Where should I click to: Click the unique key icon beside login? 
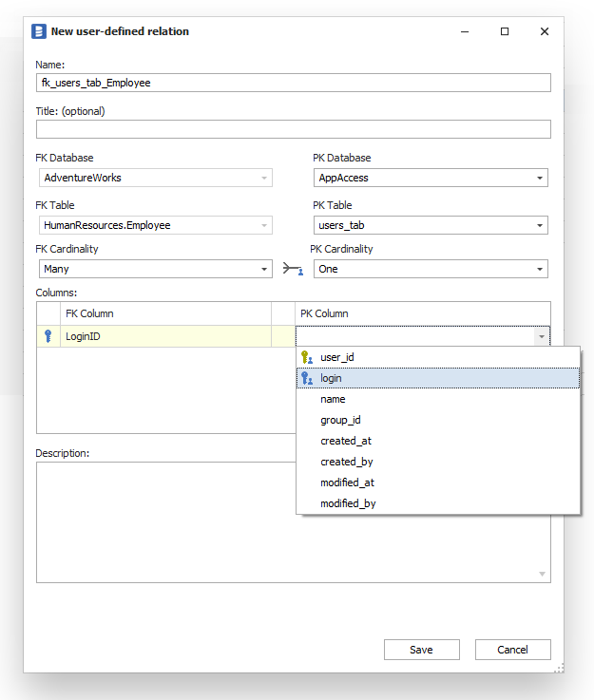pyautogui.click(x=306, y=378)
